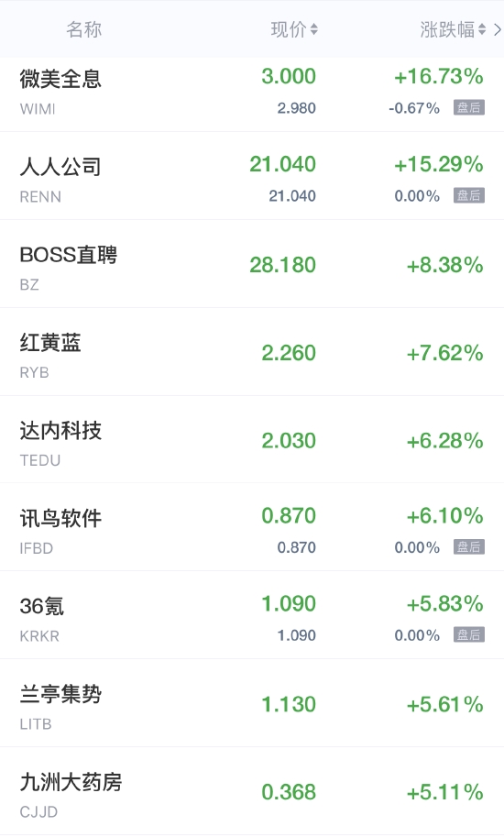Select the BOSS直聘 stock entry
The height and width of the screenshot is (837, 504).
click(x=252, y=264)
